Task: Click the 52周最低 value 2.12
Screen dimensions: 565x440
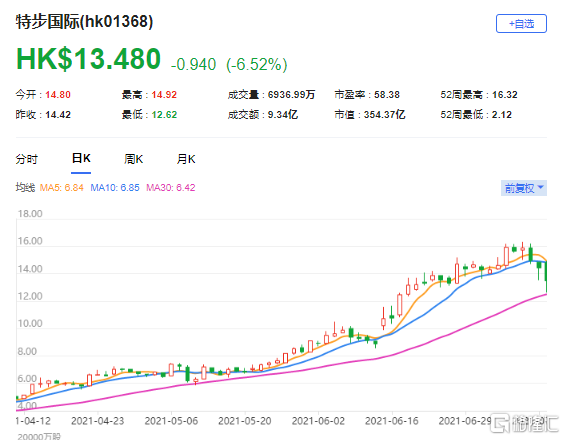Action: 502,115
